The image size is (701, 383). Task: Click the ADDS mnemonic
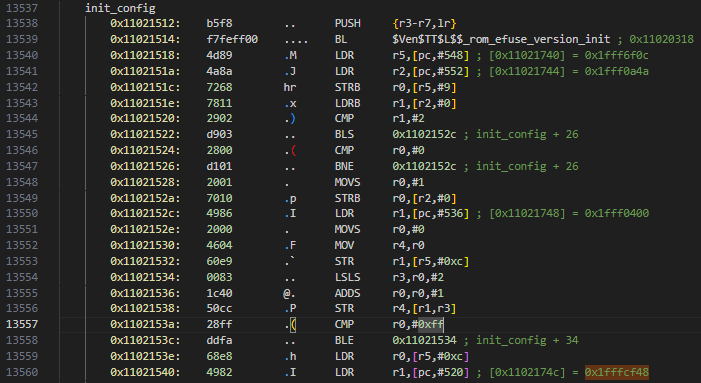[x=347, y=293]
